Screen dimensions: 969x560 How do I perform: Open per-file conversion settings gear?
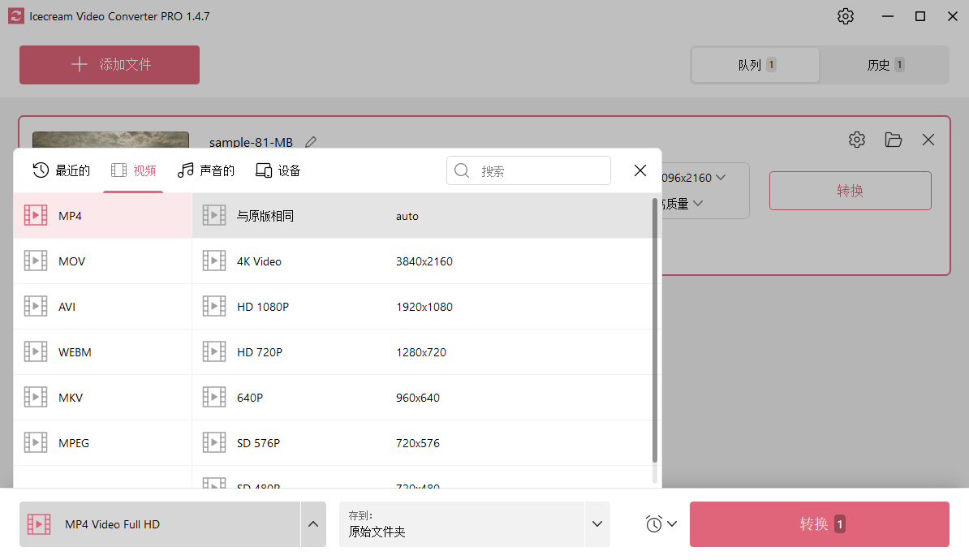[x=857, y=140]
